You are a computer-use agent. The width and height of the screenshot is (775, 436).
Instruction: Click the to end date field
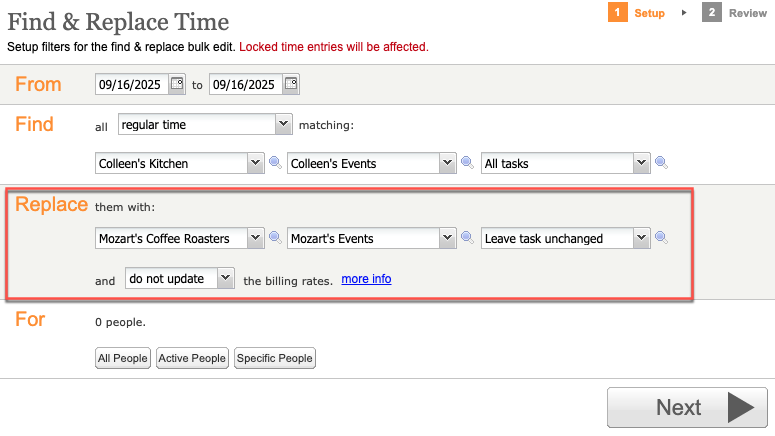(x=246, y=84)
